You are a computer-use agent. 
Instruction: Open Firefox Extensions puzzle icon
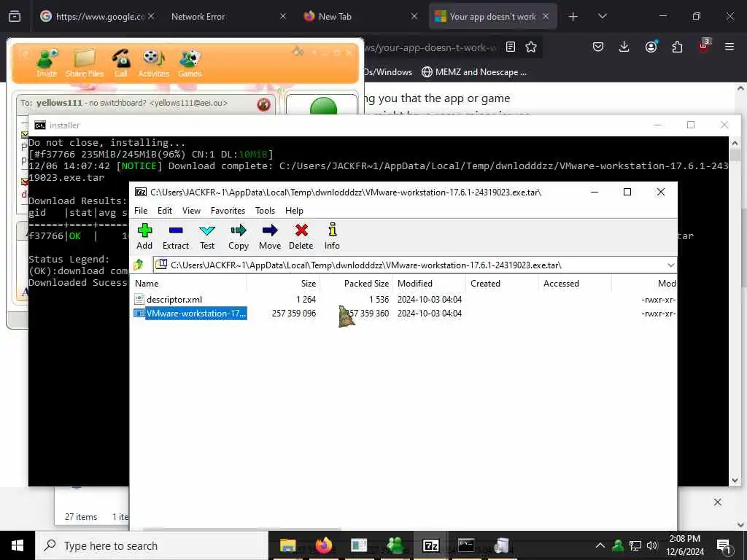pyautogui.click(x=677, y=47)
